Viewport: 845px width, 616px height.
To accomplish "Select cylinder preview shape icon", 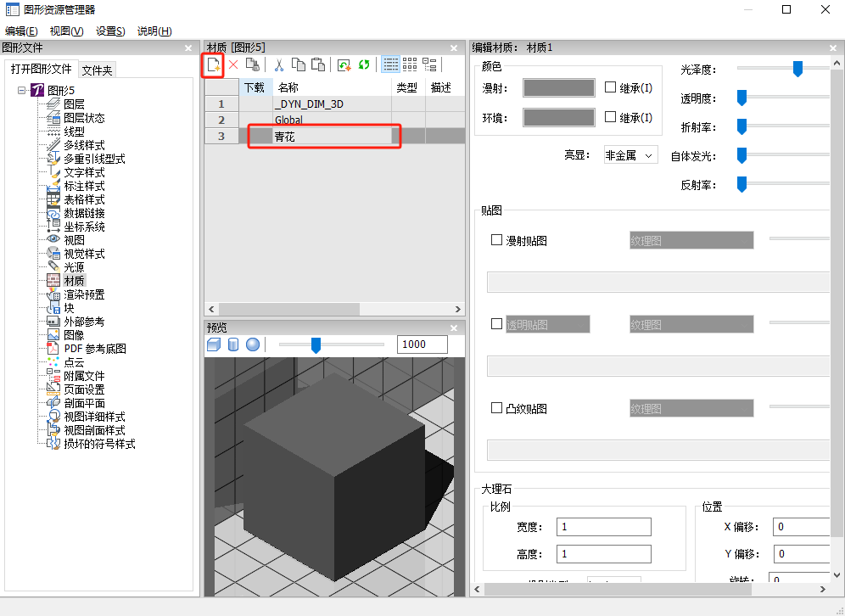I will click(x=233, y=344).
